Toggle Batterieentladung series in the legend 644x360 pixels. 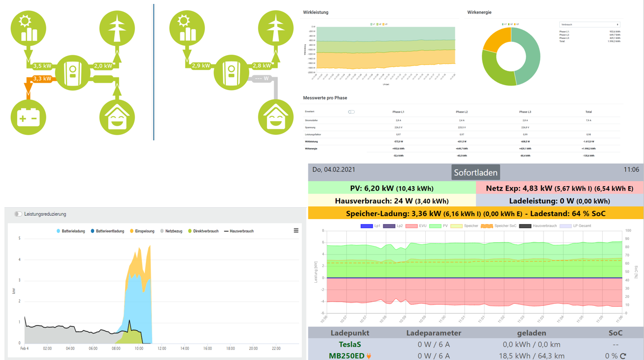pos(107,231)
